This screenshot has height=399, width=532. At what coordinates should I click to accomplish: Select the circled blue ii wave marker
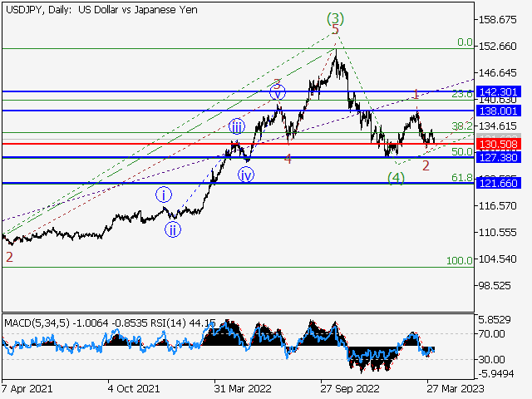(x=173, y=229)
